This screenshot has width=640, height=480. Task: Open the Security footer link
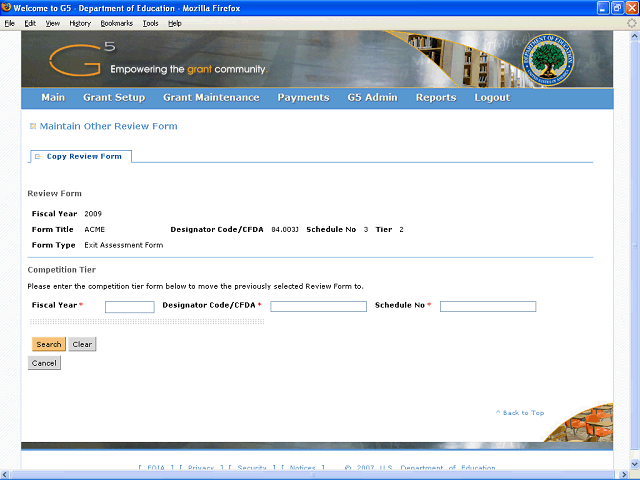pos(251,468)
